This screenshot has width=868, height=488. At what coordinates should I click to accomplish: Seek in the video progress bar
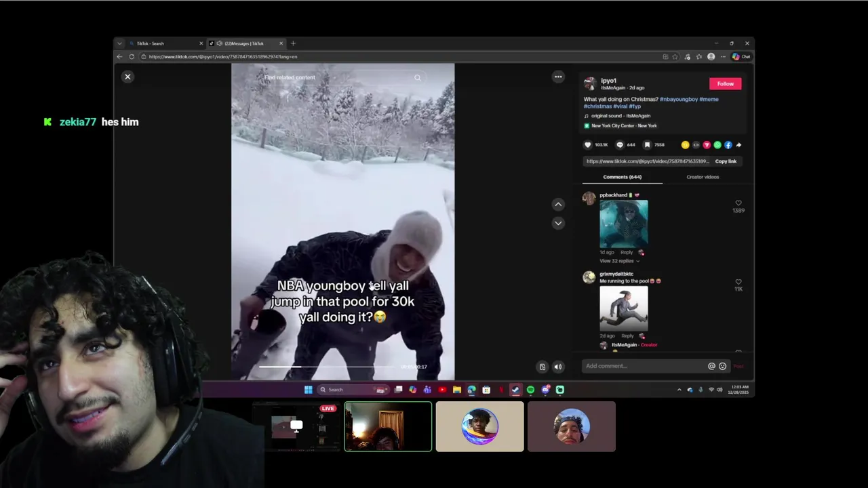(x=328, y=367)
